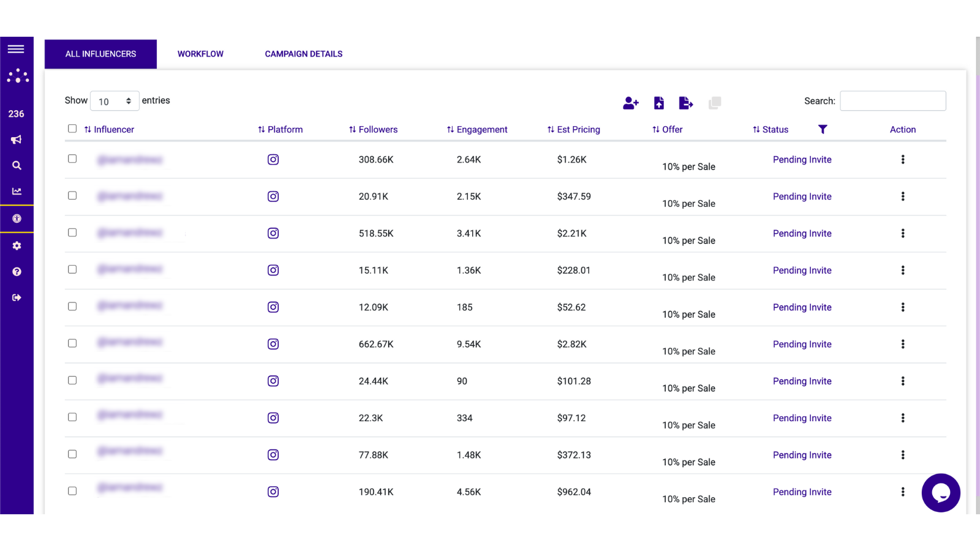This screenshot has height=551, width=980.
Task: Click Pending Invite in the 190.41K row
Action: click(802, 492)
